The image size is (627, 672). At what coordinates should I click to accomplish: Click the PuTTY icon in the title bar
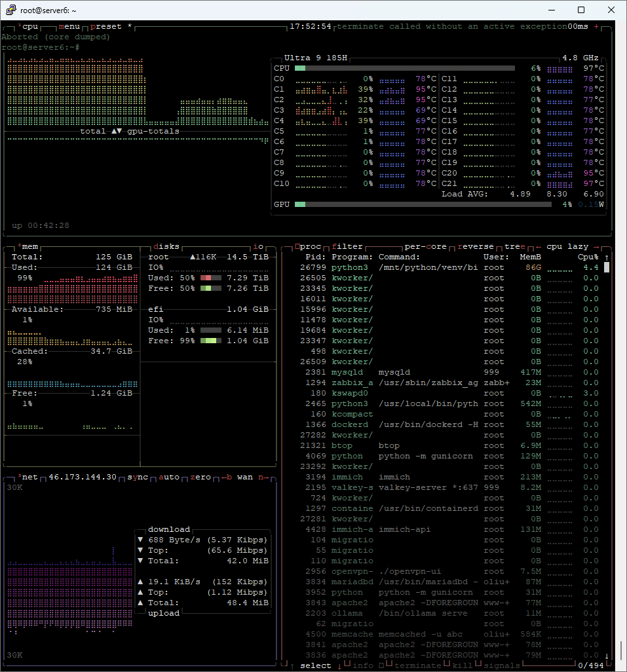point(10,10)
